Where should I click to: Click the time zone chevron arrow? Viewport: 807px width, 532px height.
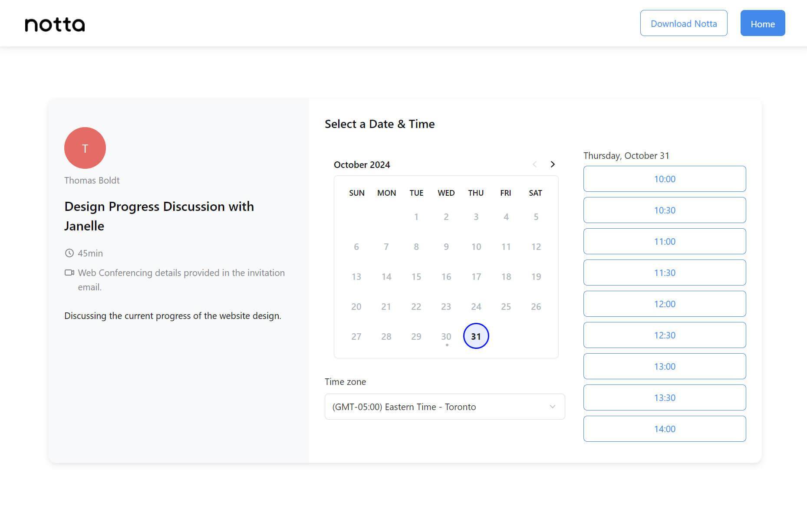(x=552, y=407)
